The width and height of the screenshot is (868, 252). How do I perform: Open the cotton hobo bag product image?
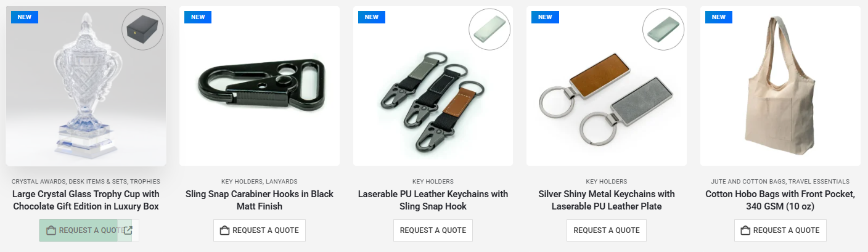(780, 86)
